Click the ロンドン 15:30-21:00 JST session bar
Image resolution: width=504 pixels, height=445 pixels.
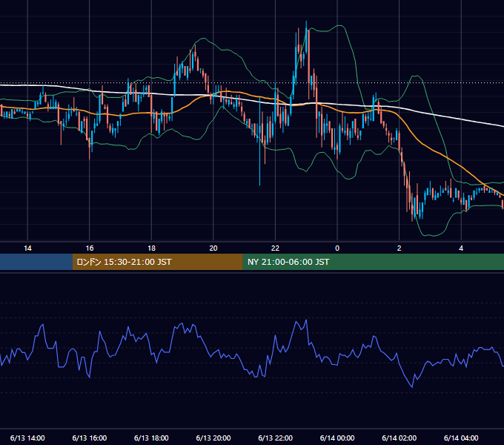tap(157, 262)
